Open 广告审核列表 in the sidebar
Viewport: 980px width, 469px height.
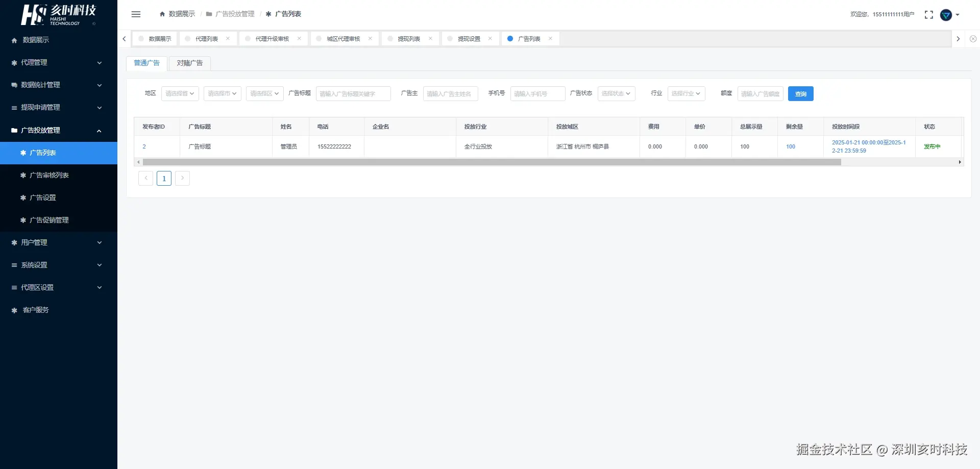pyautogui.click(x=59, y=175)
